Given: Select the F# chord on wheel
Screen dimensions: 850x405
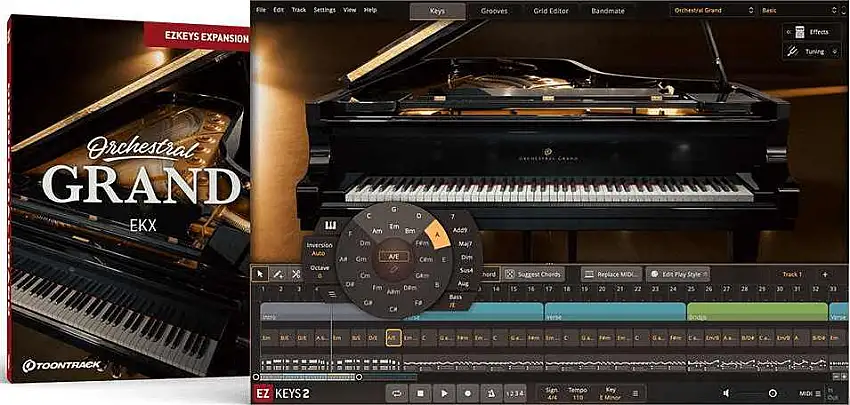Looking at the screenshot, I should 418,302.
